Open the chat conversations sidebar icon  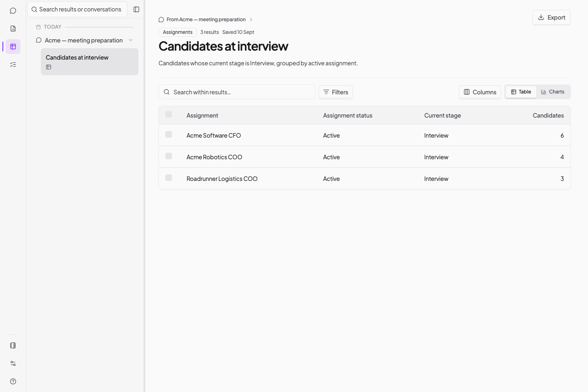[x=13, y=11]
